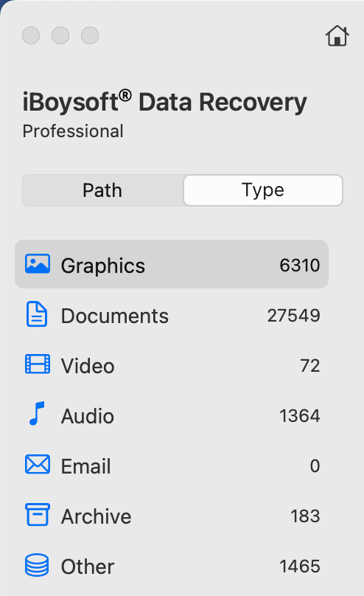Screen dimensions: 364x596
Task: Switch to the Path tab
Action: coord(102,190)
